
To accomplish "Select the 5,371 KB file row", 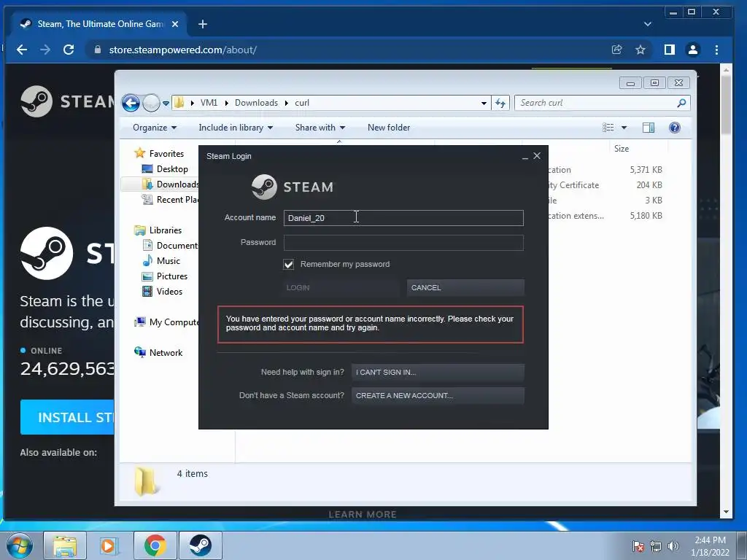I will tap(605, 169).
